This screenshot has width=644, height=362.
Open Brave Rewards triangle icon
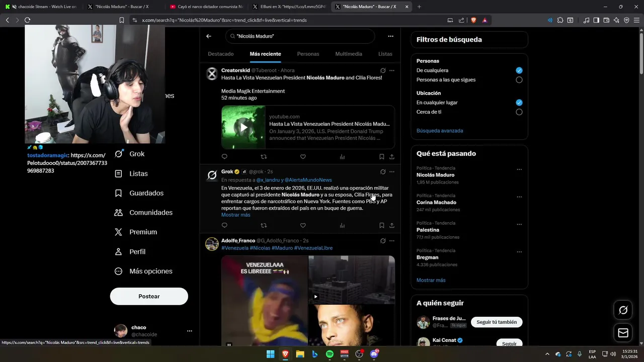tap(485, 20)
